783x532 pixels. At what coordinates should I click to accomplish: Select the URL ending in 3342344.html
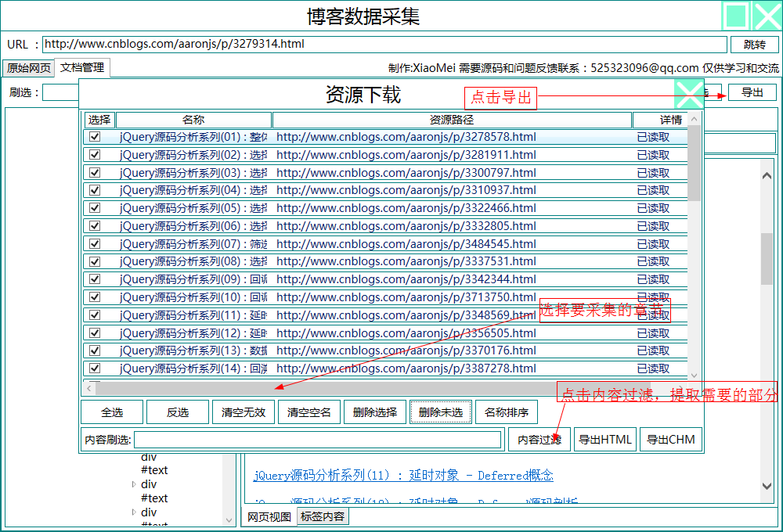(x=406, y=279)
